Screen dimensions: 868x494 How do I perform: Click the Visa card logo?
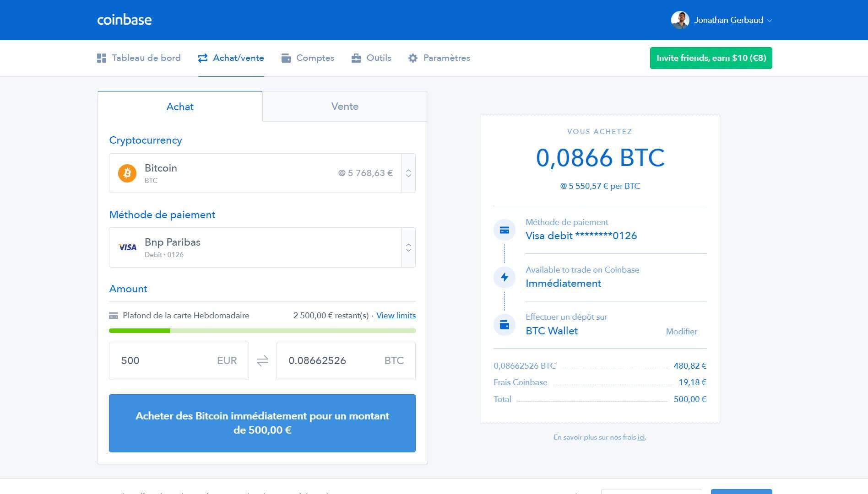tap(127, 247)
